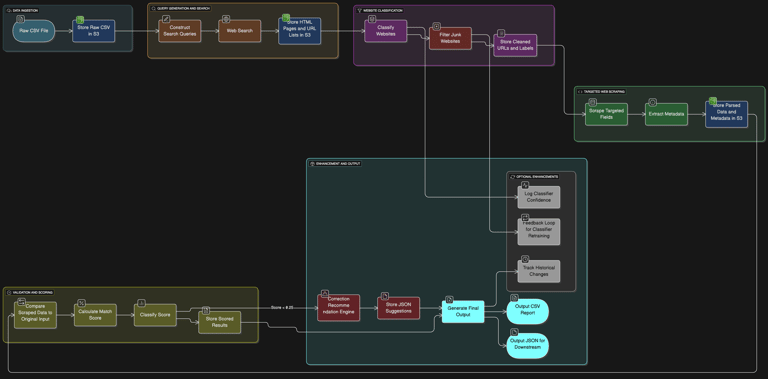The image size is (768, 379).
Task: Click the DATA INGESTION group label
Action: 25,10
